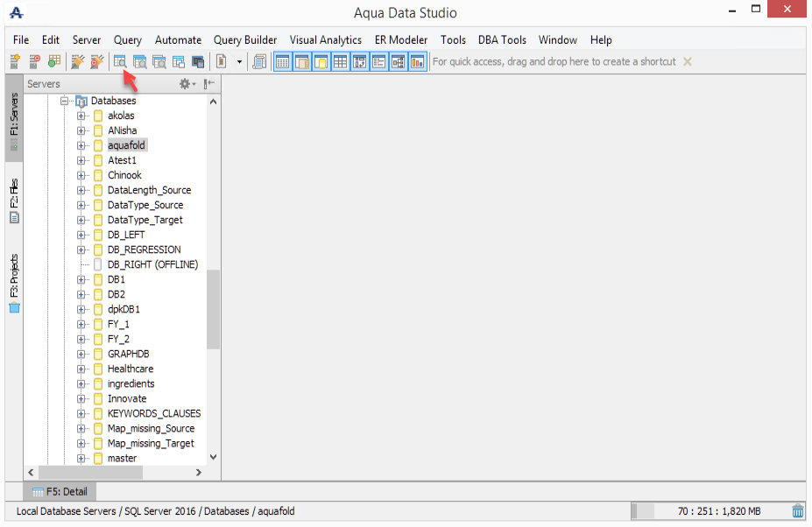Dismiss the quick access shortcut hint with X

point(688,61)
